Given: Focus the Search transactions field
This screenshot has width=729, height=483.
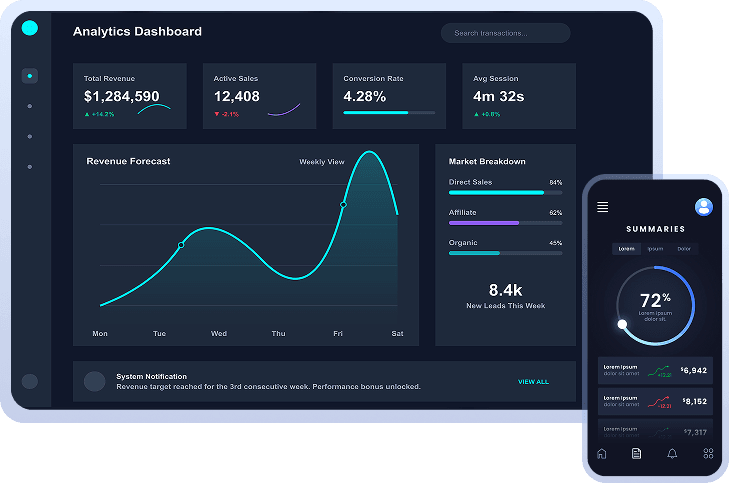Looking at the screenshot, I should pyautogui.click(x=505, y=33).
